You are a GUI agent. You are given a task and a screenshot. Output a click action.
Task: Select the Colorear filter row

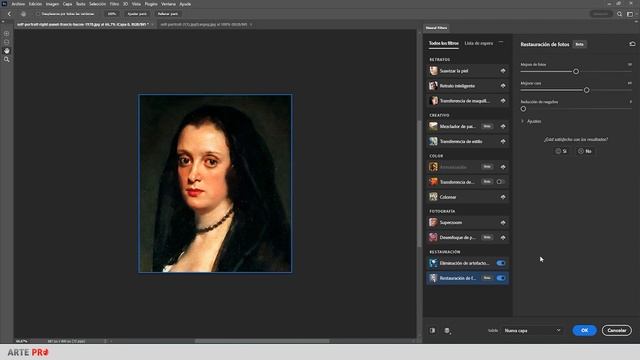click(x=467, y=197)
